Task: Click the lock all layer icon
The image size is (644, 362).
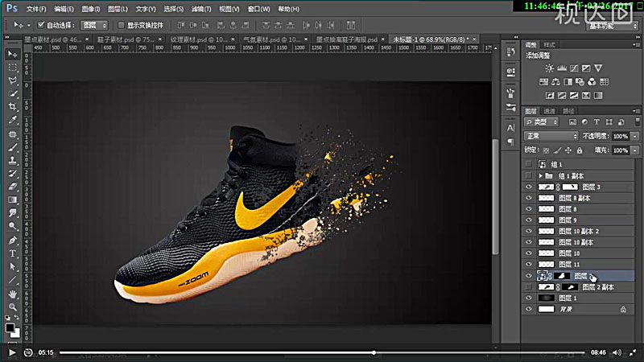Action: tap(580, 150)
